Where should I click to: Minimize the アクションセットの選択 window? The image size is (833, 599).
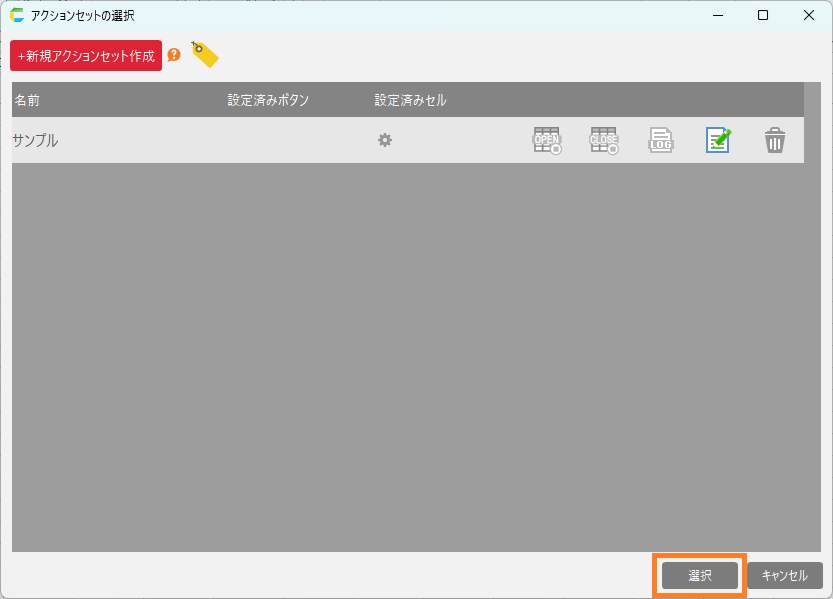717,16
